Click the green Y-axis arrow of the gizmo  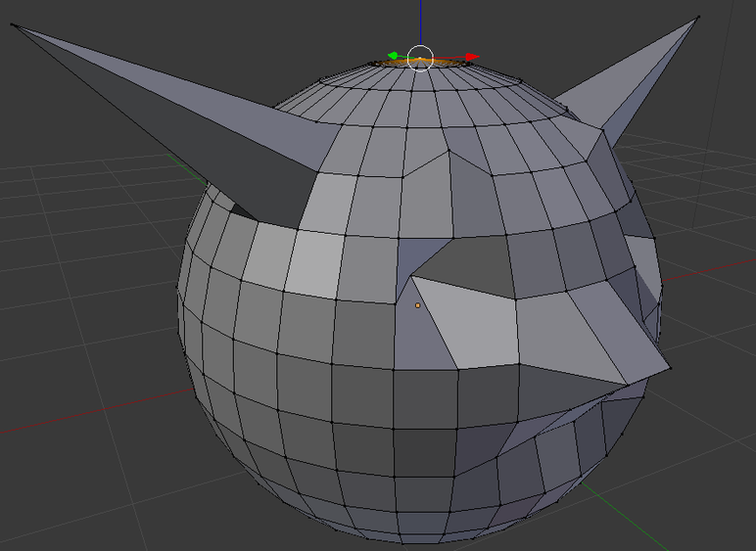(x=393, y=56)
